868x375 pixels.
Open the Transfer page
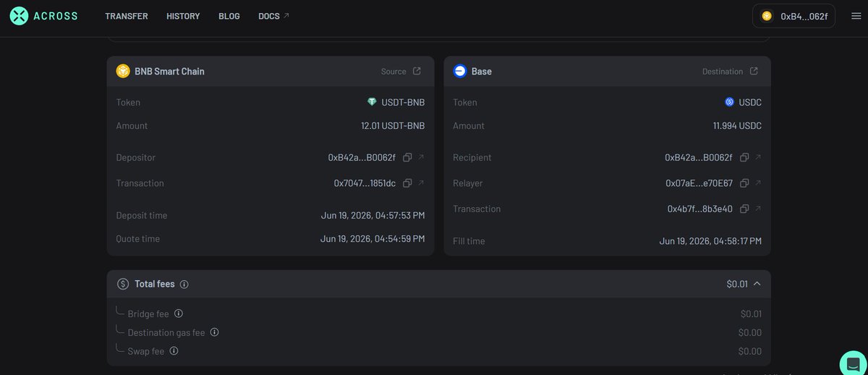tap(127, 16)
